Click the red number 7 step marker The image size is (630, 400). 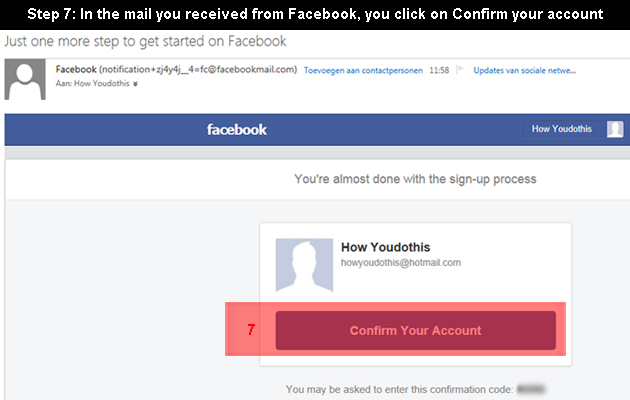[x=251, y=330]
